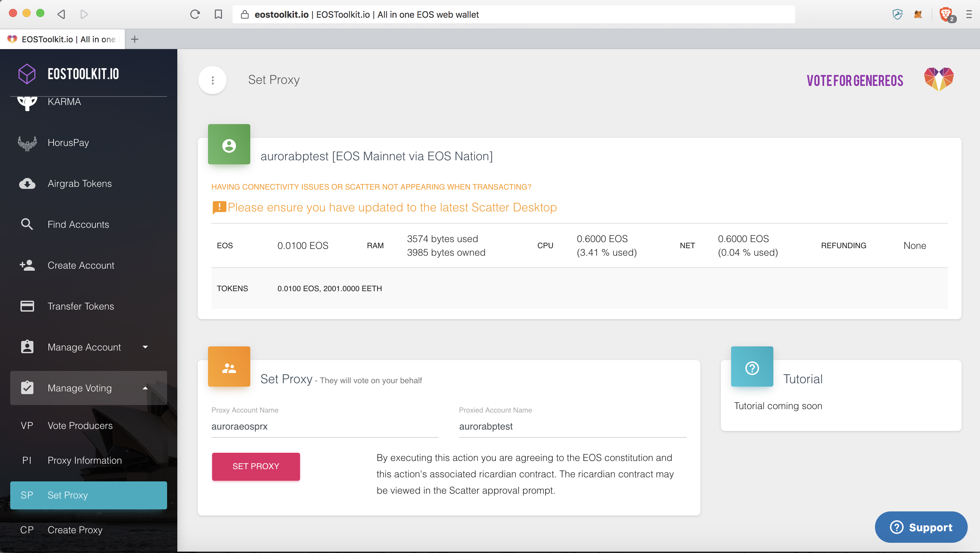Collapse the Manage Voting section arrow
This screenshot has width=980, height=553.
click(145, 388)
